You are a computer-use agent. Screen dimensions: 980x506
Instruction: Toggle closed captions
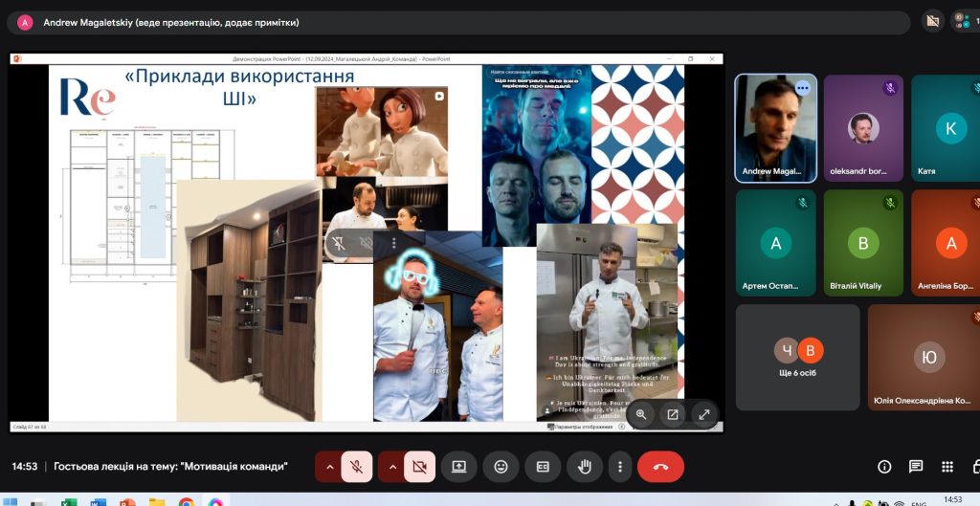543,467
